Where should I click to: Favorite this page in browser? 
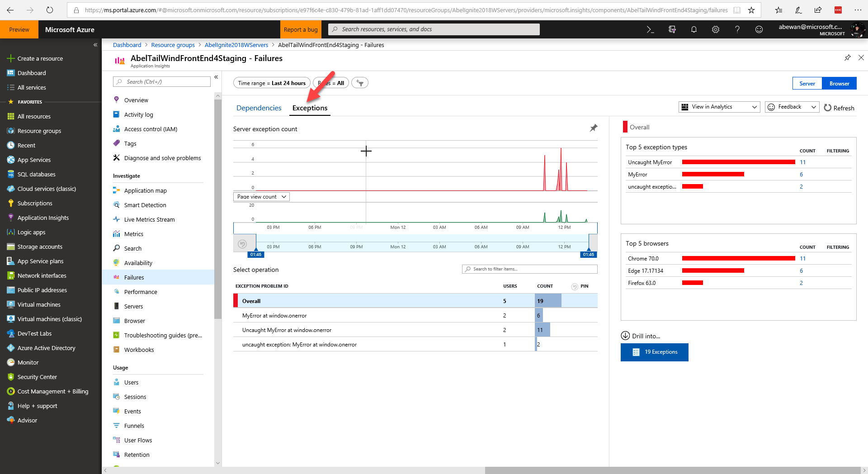[x=751, y=10]
